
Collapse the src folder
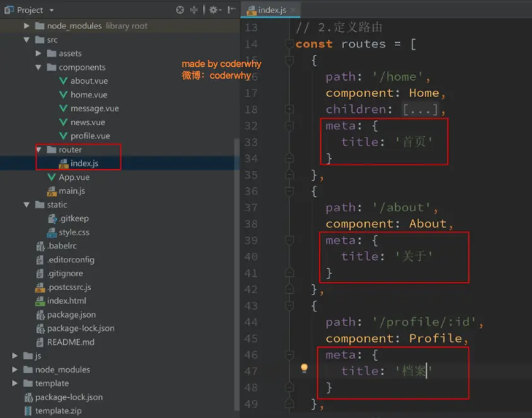pos(26,40)
